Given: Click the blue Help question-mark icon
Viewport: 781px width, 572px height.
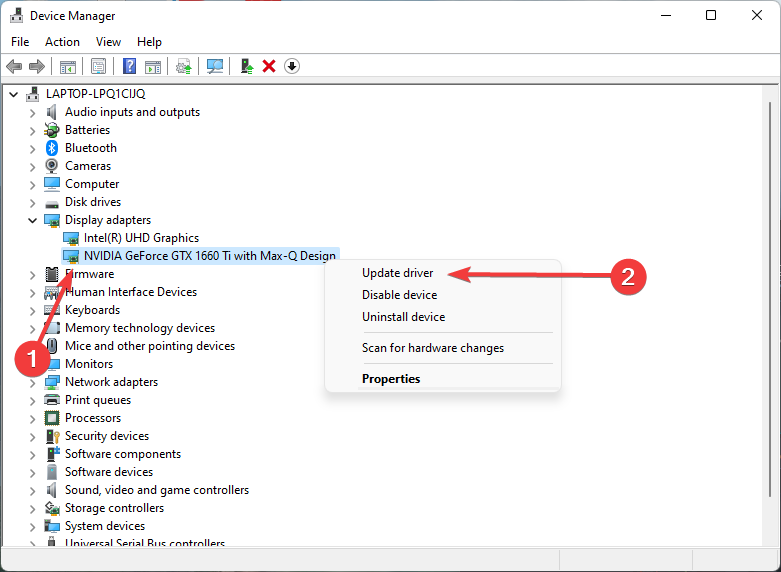Looking at the screenshot, I should coord(130,66).
